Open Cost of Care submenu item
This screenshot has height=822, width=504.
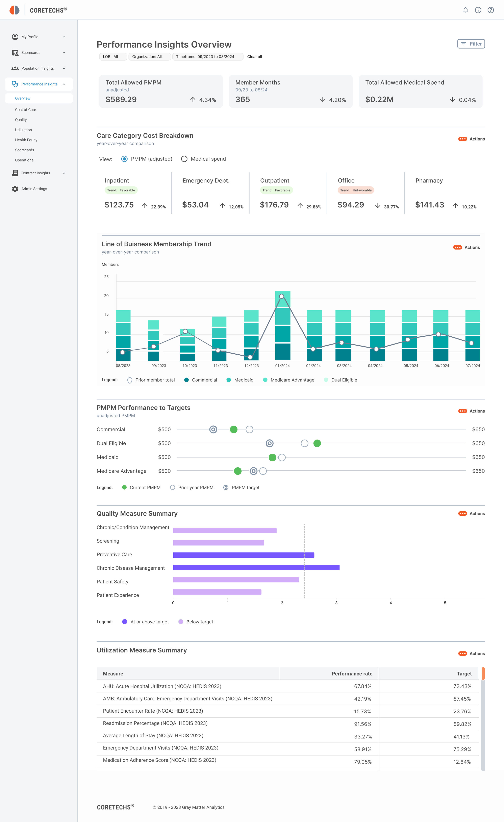(25, 110)
